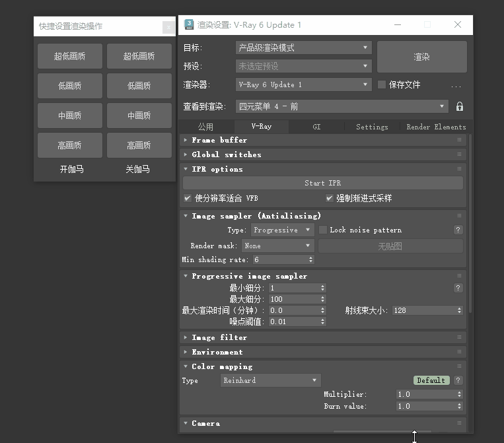Collapse the Image sampler (Antialiasing) rollout
The height and width of the screenshot is (443, 504).
tap(186, 215)
